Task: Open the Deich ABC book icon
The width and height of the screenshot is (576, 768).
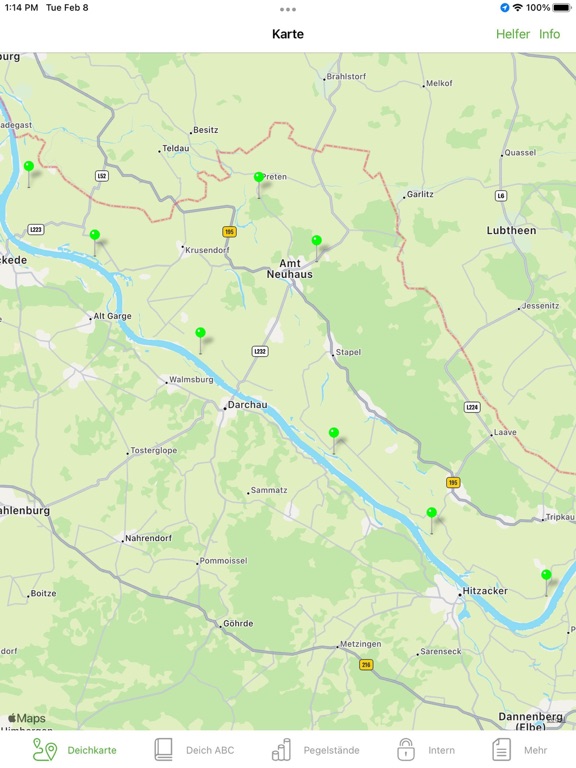Action: [x=164, y=749]
